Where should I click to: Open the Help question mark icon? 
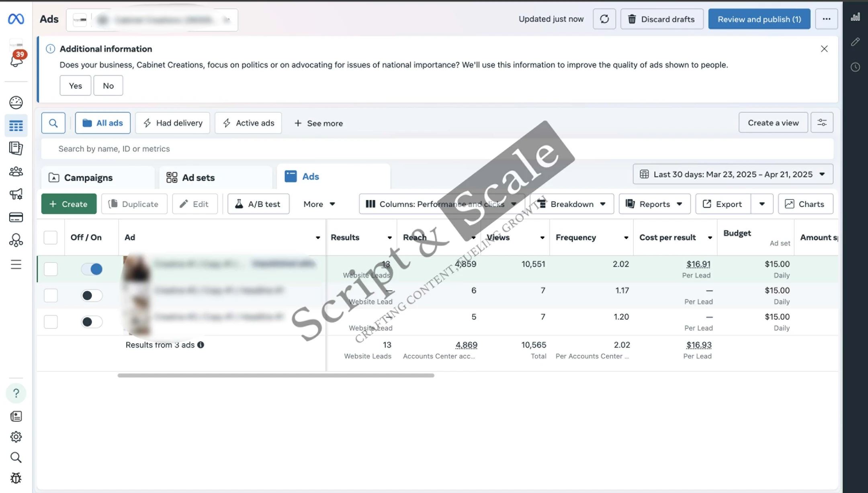pos(16,393)
